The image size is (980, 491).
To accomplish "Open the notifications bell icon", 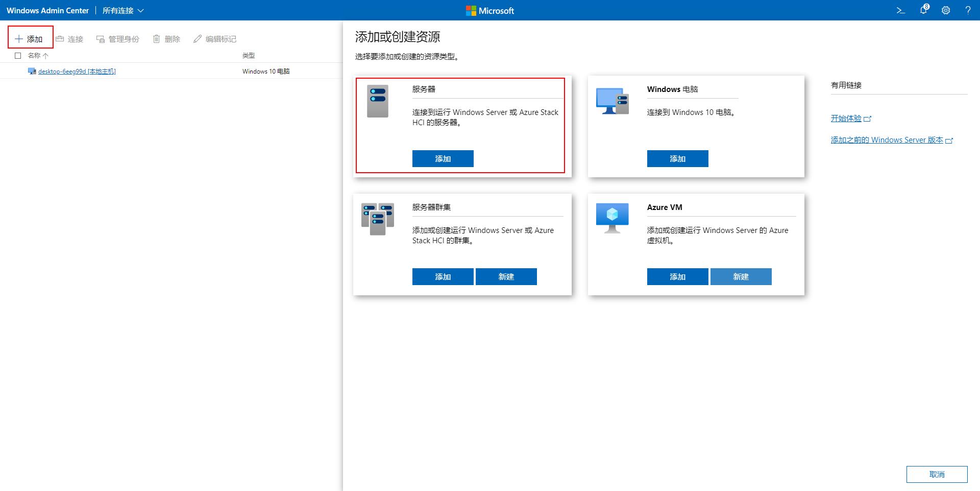I will coord(924,10).
